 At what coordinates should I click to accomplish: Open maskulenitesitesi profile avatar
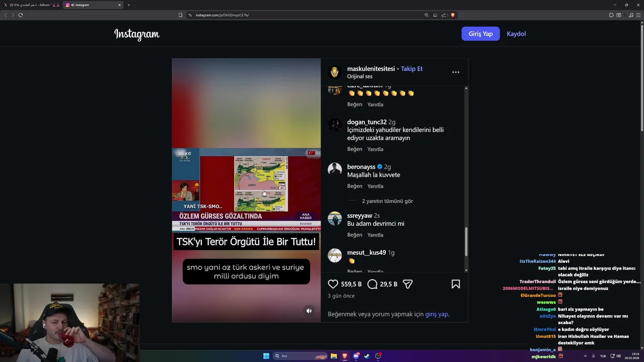coord(335,72)
